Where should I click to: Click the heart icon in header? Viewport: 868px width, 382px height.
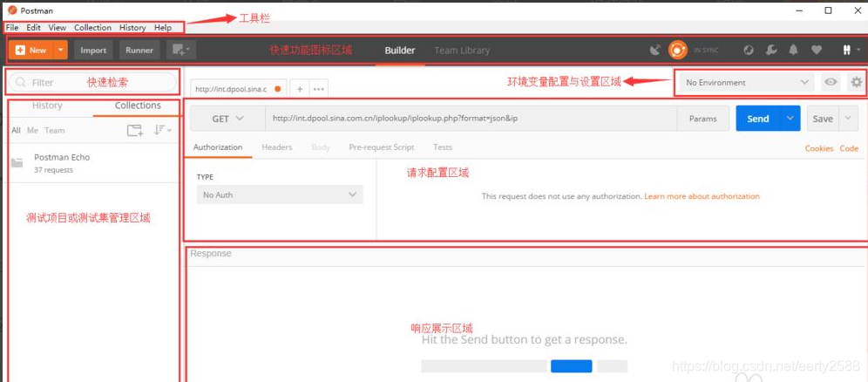click(817, 50)
